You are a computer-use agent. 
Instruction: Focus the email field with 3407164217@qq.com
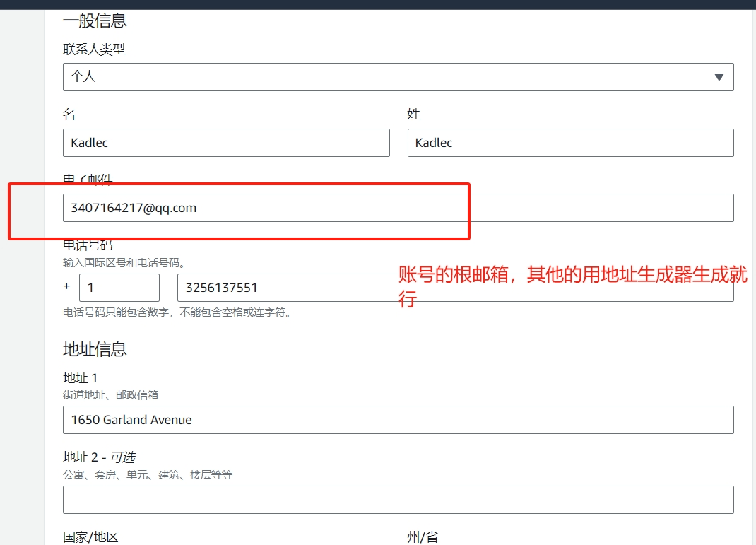click(x=398, y=208)
